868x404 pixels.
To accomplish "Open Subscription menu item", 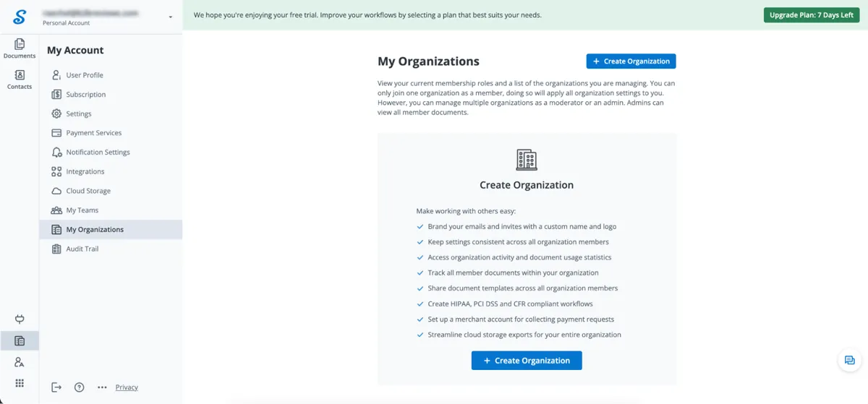I will 111,95.
